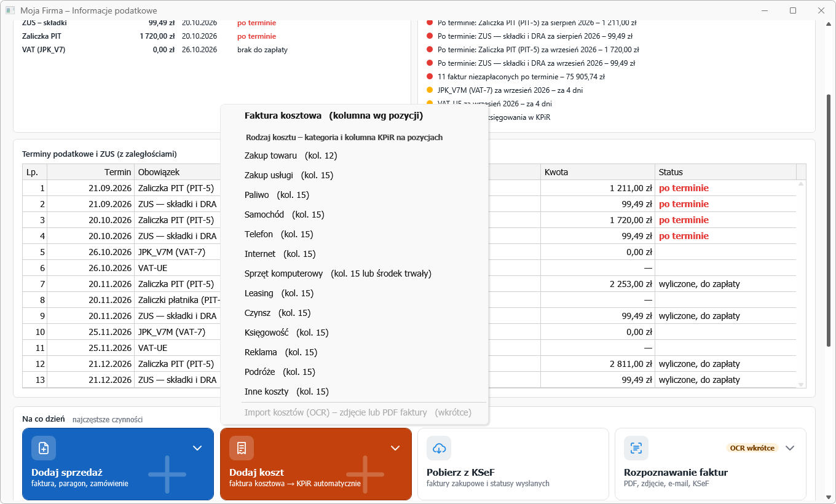Click the Obowiązek column header
The height and width of the screenshot is (504, 836).
[x=177, y=172]
